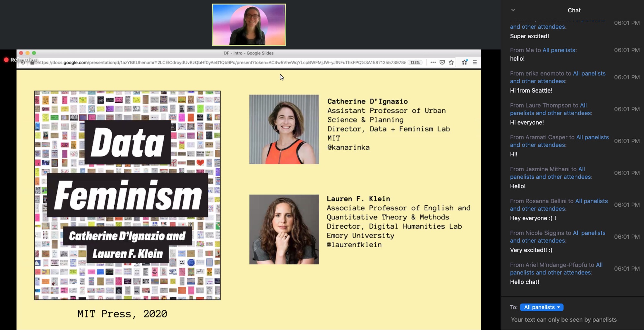Screen dimensions: 644x330
Task: Open the Firefox hamburger menu
Action: click(475, 62)
